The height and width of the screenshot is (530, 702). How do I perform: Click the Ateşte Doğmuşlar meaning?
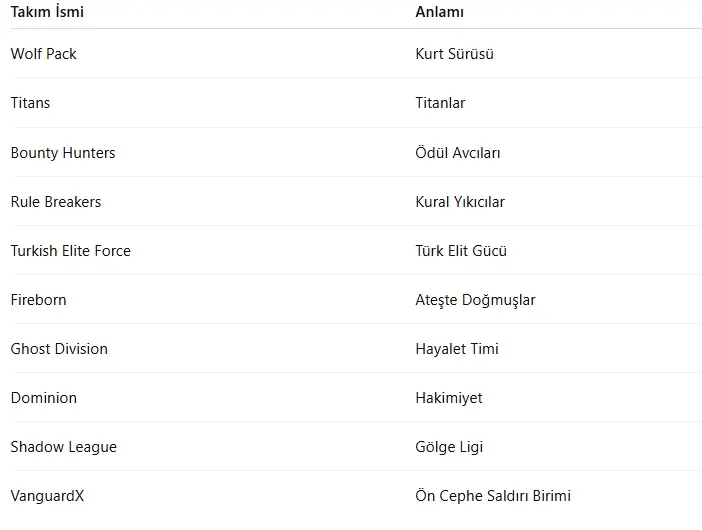click(x=475, y=300)
